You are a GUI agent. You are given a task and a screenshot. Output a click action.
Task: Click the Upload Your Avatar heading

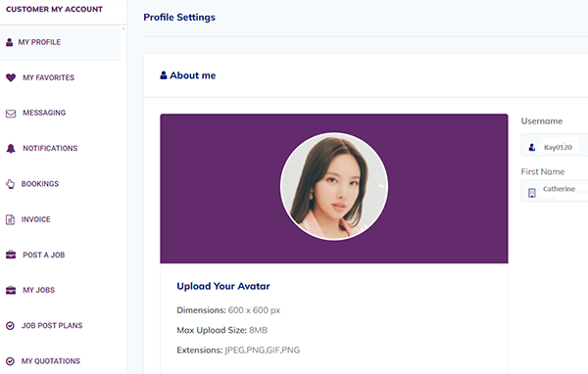pos(223,286)
